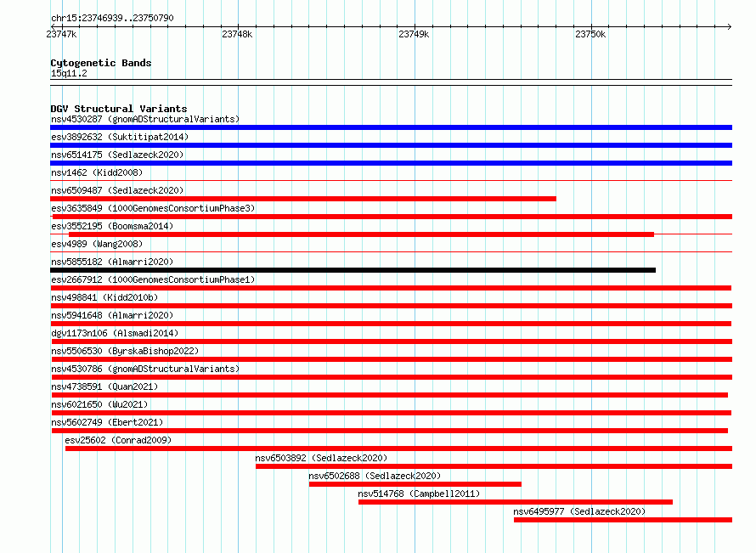The width and height of the screenshot is (756, 553).
Task: Select the esv3892632 (Suktitipat2014) label
Action: [x=120, y=137]
